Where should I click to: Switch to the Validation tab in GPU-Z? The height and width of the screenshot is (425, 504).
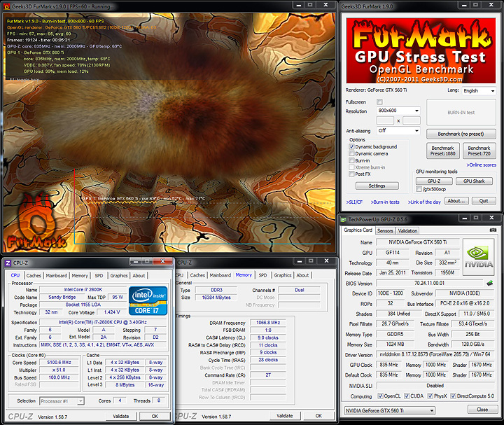407,231
